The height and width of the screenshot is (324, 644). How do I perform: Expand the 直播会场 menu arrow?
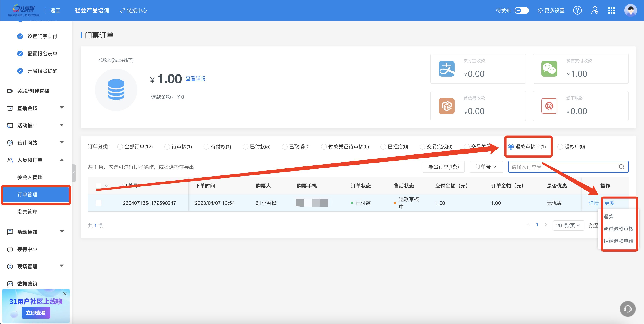(62, 108)
